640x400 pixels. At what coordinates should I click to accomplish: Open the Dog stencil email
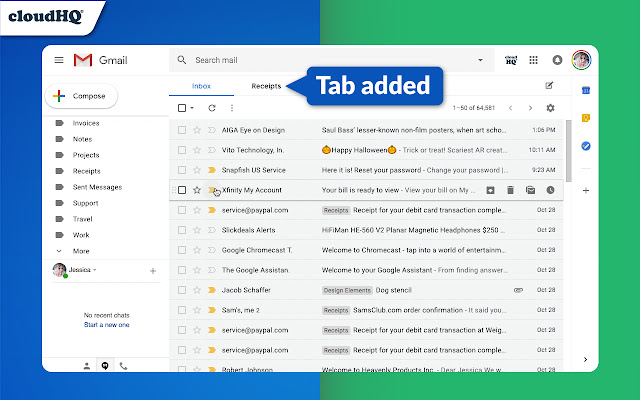(367, 290)
